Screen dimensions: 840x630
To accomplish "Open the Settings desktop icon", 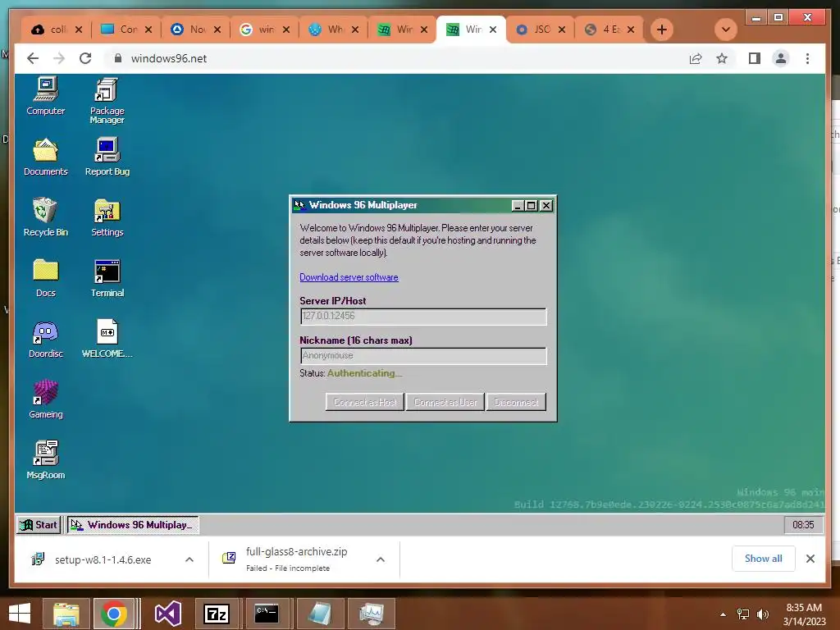I will 107,217.
